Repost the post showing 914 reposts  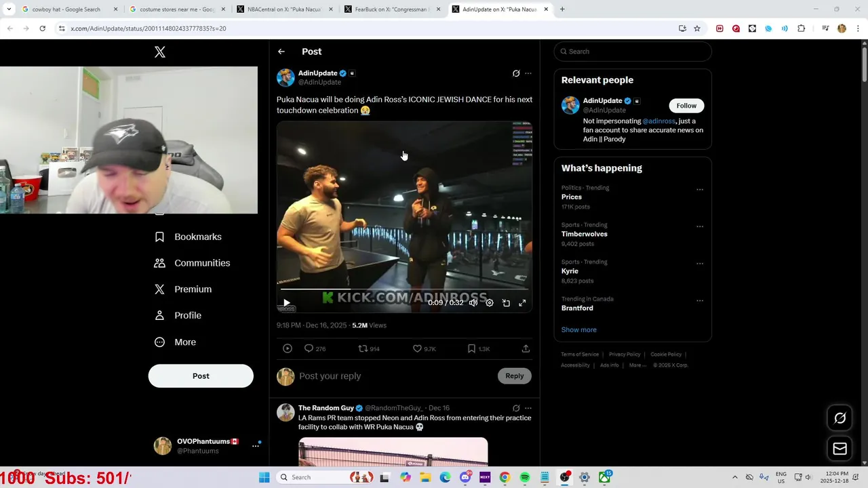(369, 348)
